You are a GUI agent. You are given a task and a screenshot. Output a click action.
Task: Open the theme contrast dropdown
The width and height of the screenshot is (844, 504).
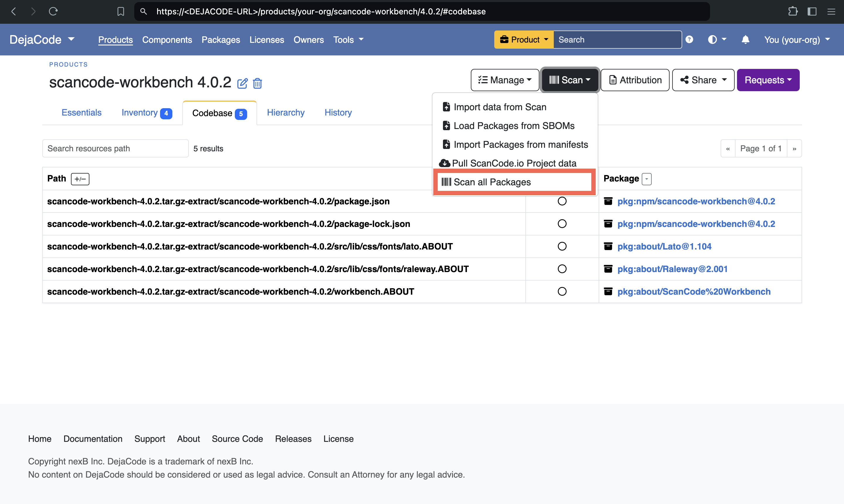pos(717,39)
